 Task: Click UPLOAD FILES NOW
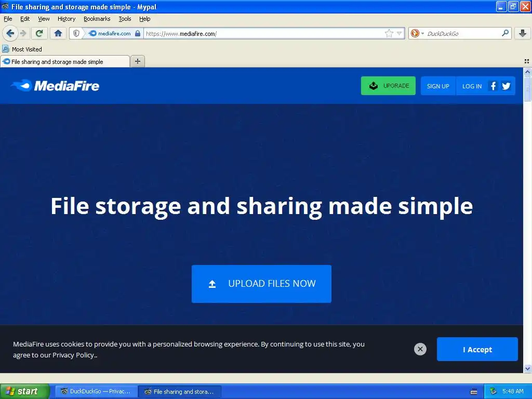click(x=261, y=284)
